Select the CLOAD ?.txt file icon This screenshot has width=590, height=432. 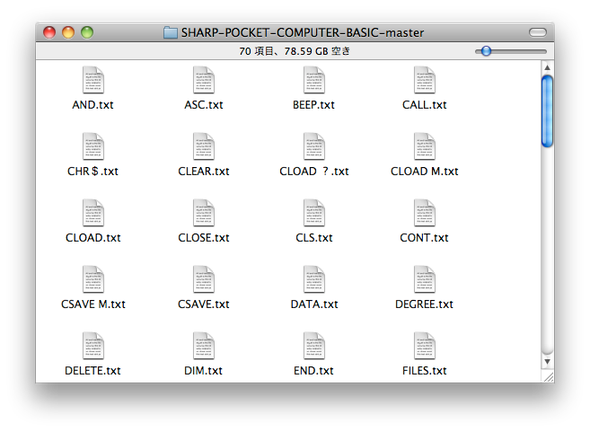coord(314,146)
